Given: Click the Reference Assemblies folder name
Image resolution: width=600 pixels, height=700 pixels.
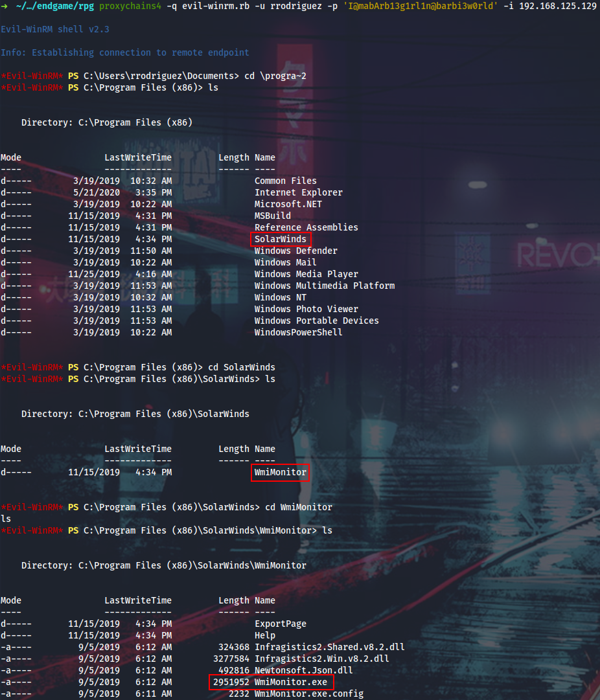Looking at the screenshot, I should (x=306, y=228).
